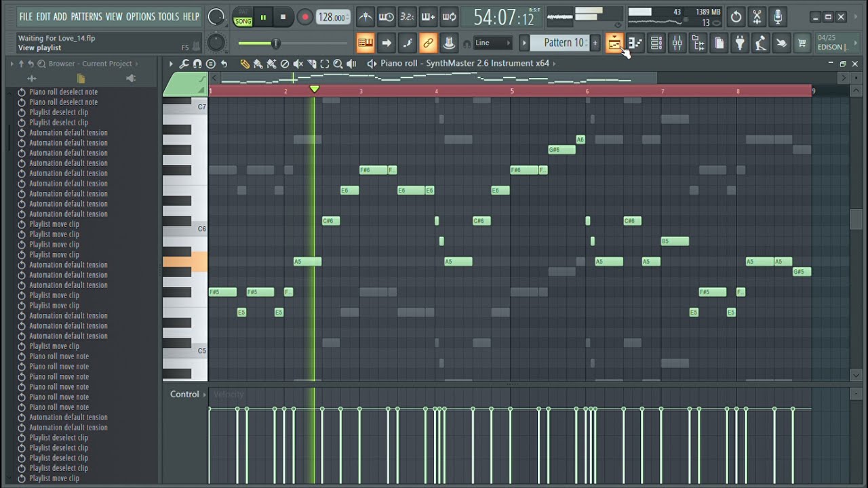Select the paint brush tool
The width and height of the screenshot is (868, 488).
point(258,64)
